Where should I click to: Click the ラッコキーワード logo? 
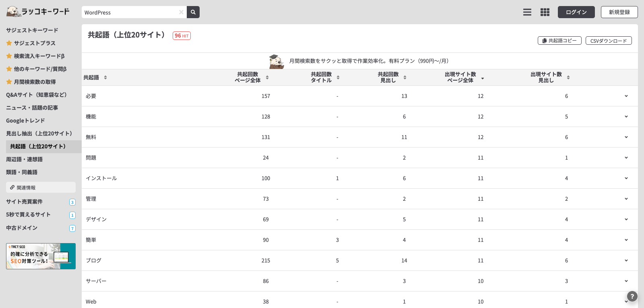[38, 12]
